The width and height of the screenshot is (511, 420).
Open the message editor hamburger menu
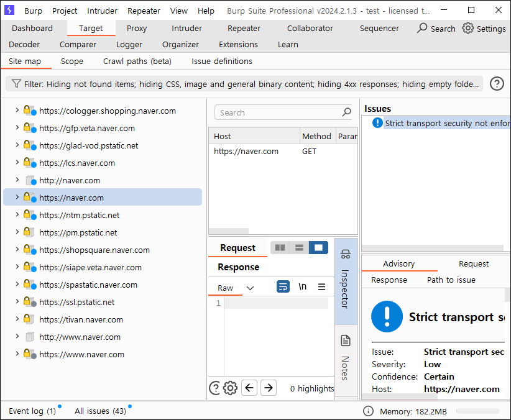click(x=321, y=287)
